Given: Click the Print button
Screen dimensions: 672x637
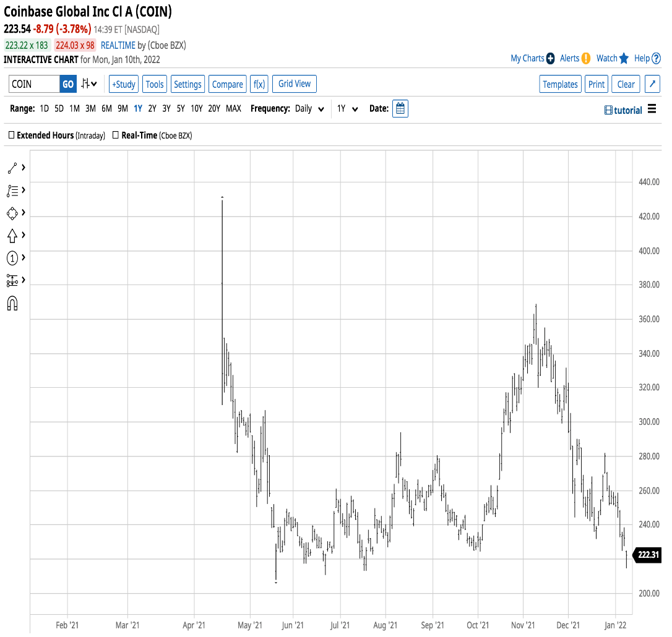Looking at the screenshot, I should click(x=597, y=84).
